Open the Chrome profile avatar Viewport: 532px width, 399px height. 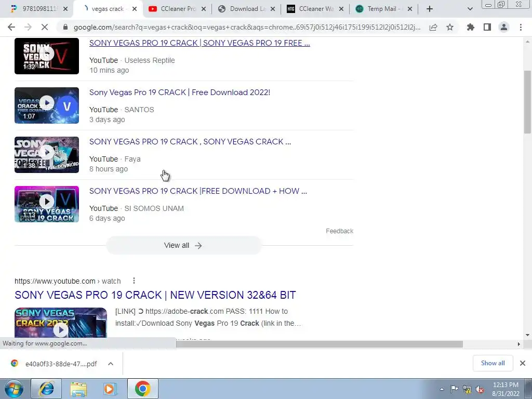pos(504,27)
